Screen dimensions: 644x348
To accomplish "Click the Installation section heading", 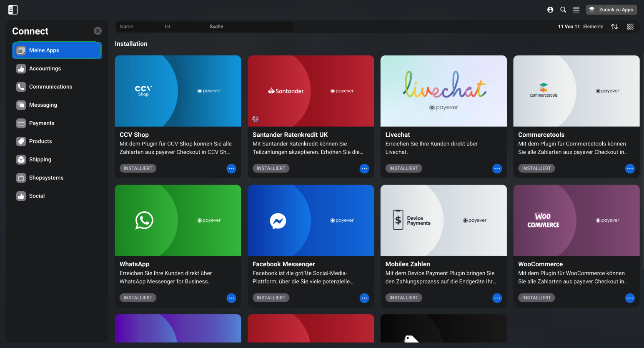I will [x=131, y=44].
